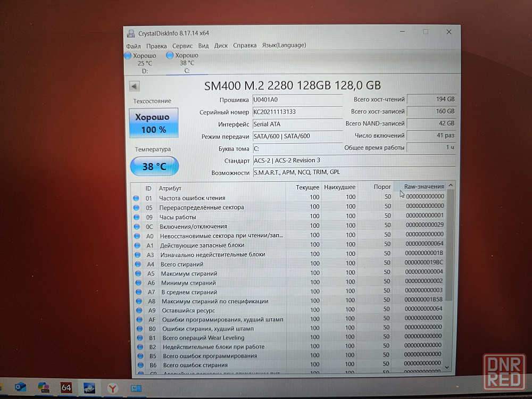Image resolution: width=532 pixels, height=399 pixels.
Task: Click status dot beside Часы работы
Action: point(137,217)
